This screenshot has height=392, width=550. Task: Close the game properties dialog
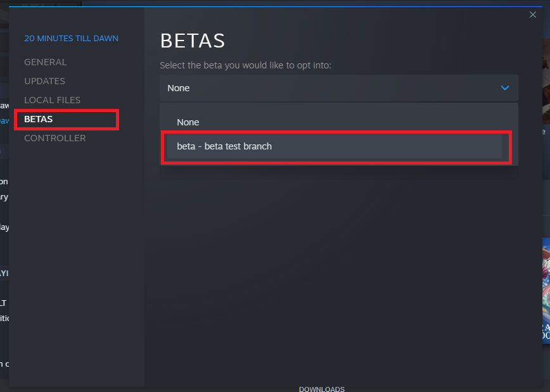pyautogui.click(x=532, y=15)
